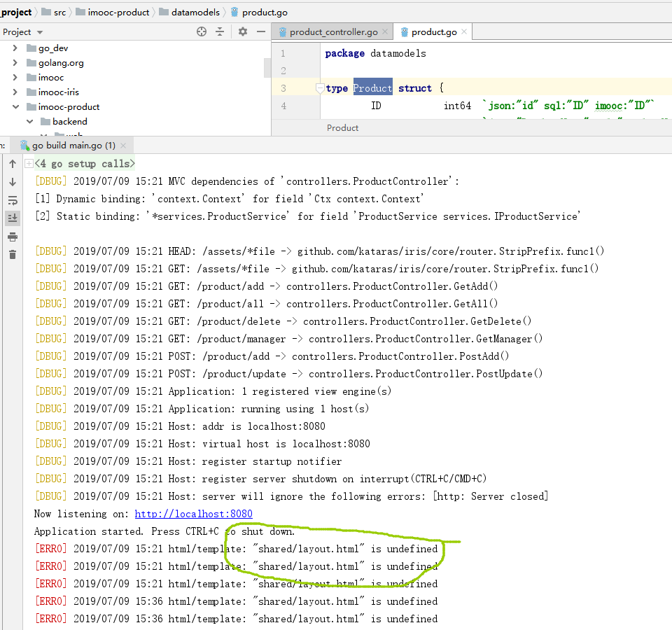The image size is (672, 630).
Task: Expand the golang.org folder
Action: (x=15, y=62)
